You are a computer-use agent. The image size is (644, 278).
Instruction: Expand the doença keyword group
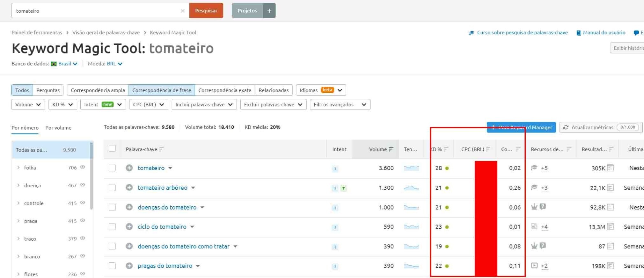[18, 185]
